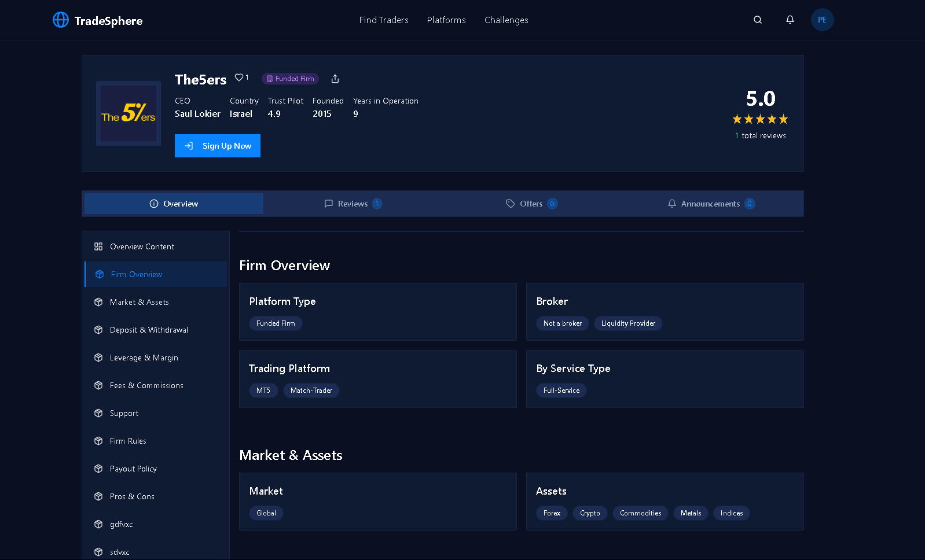Open notifications bell in header
The height and width of the screenshot is (560, 925).
[790, 20]
